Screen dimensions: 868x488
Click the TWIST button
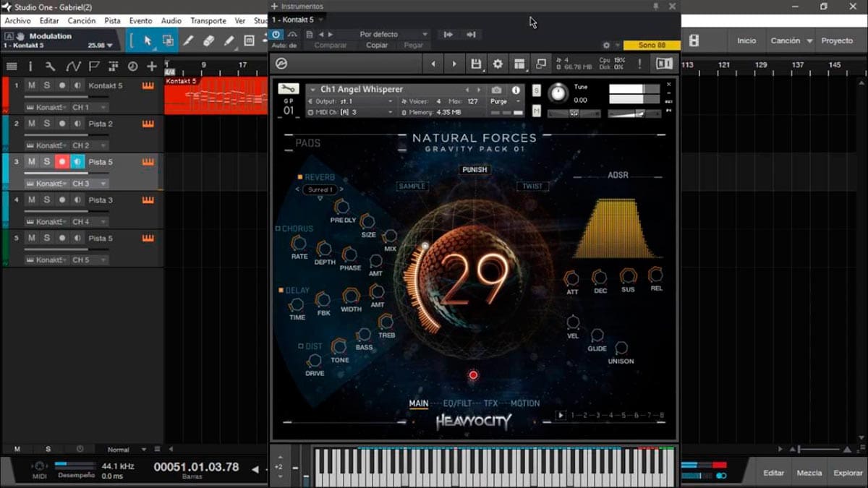pos(532,187)
